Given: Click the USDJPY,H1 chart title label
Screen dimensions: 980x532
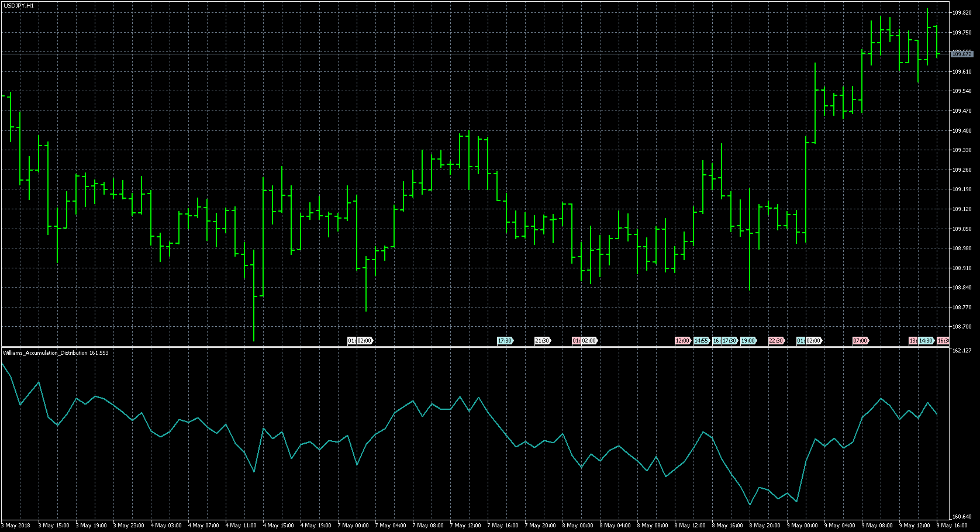Looking at the screenshot, I should (19, 5).
